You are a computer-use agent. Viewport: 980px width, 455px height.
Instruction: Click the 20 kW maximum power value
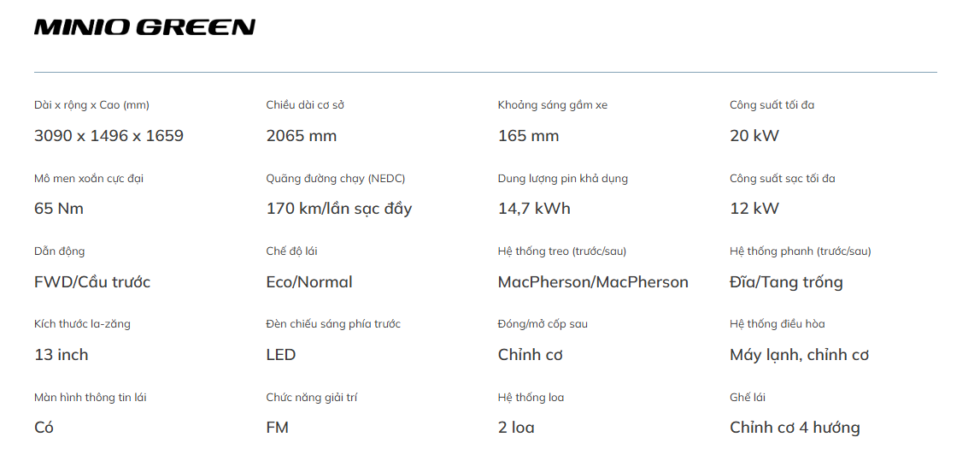coord(754,136)
